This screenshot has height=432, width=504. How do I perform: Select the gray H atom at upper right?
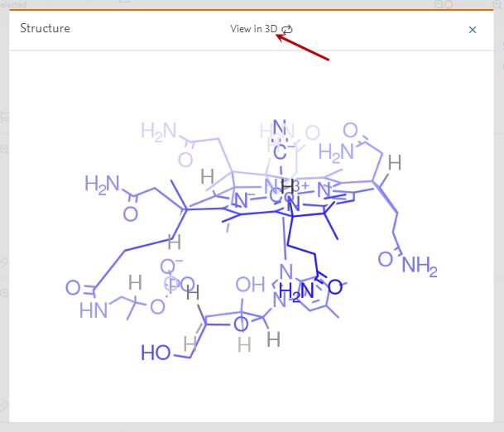point(395,163)
